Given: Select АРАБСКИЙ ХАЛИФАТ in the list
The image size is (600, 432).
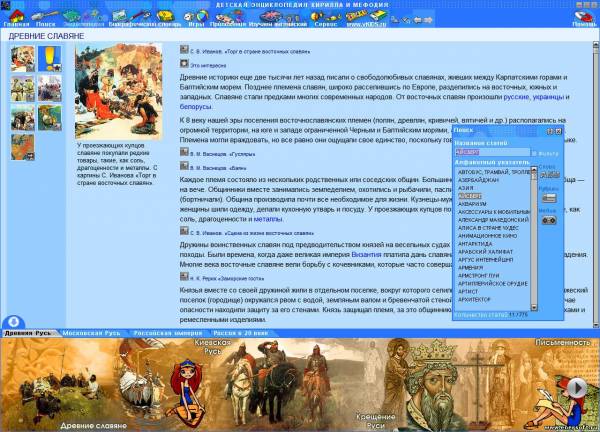Looking at the screenshot, I should [x=485, y=252].
